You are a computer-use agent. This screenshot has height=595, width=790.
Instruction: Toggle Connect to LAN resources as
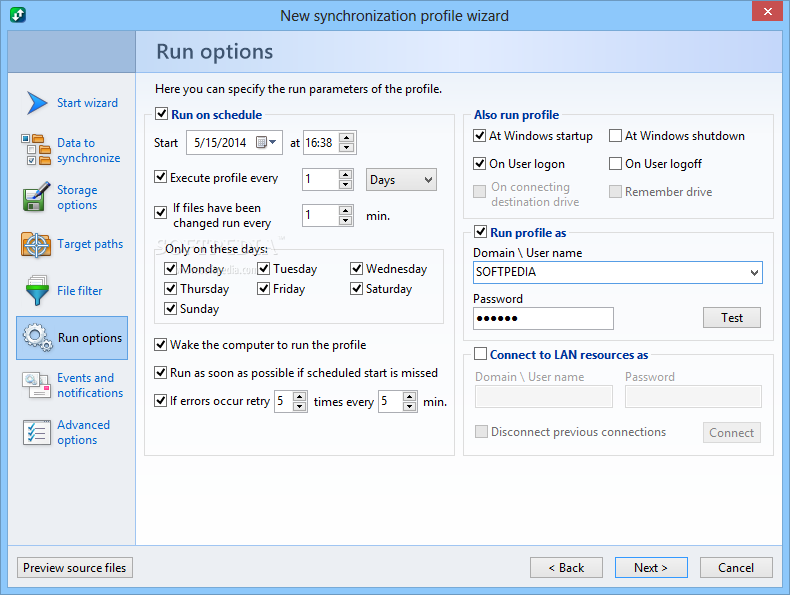point(481,354)
